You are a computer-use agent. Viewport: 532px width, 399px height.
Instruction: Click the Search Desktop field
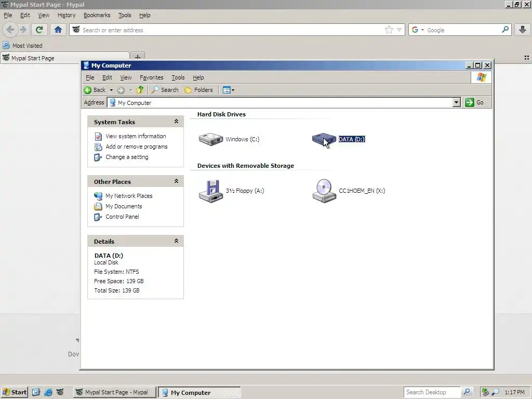click(432, 392)
